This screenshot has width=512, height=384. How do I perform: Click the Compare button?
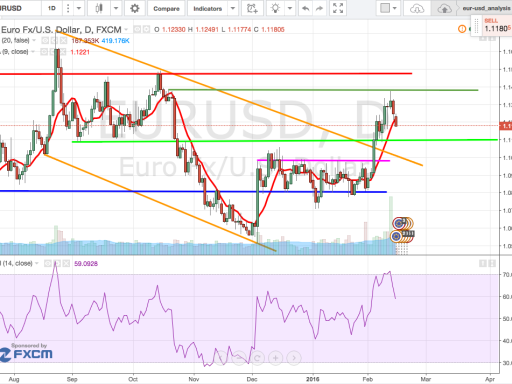click(x=166, y=9)
